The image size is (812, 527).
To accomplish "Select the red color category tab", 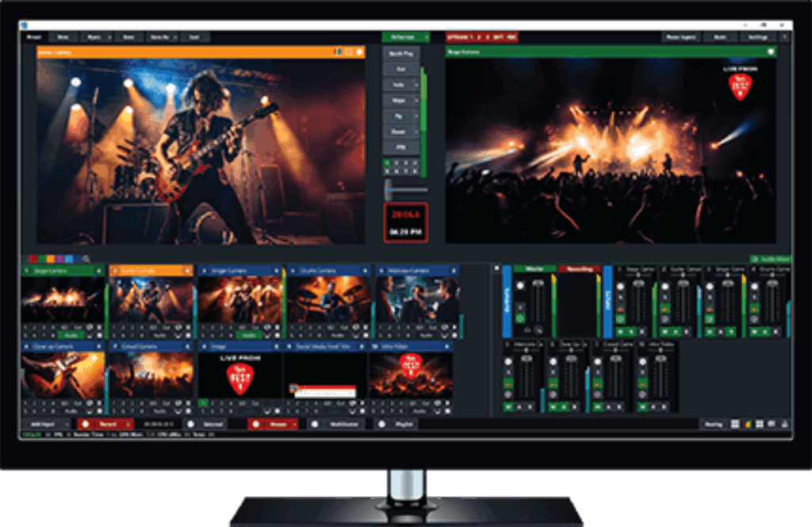I will [33, 259].
